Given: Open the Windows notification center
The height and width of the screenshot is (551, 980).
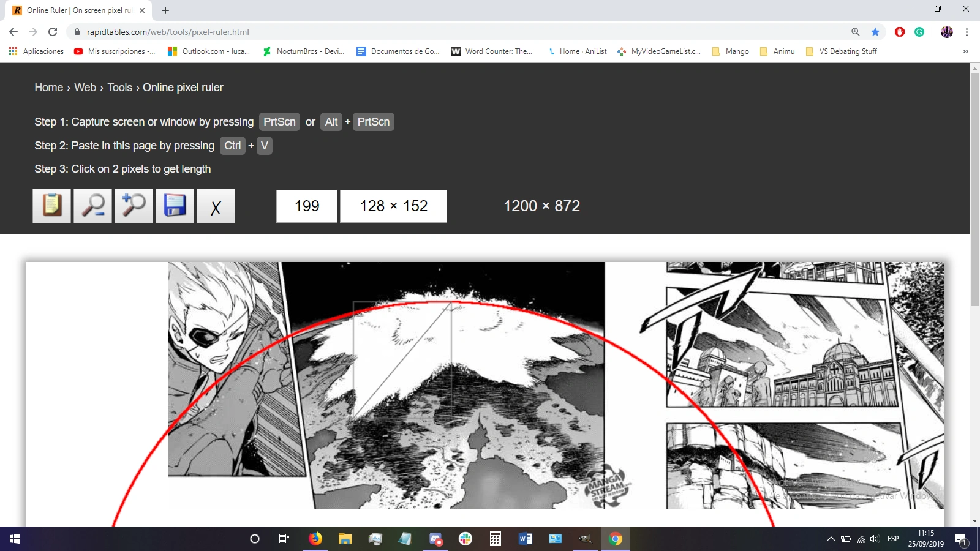Looking at the screenshot, I should pyautogui.click(x=960, y=539).
